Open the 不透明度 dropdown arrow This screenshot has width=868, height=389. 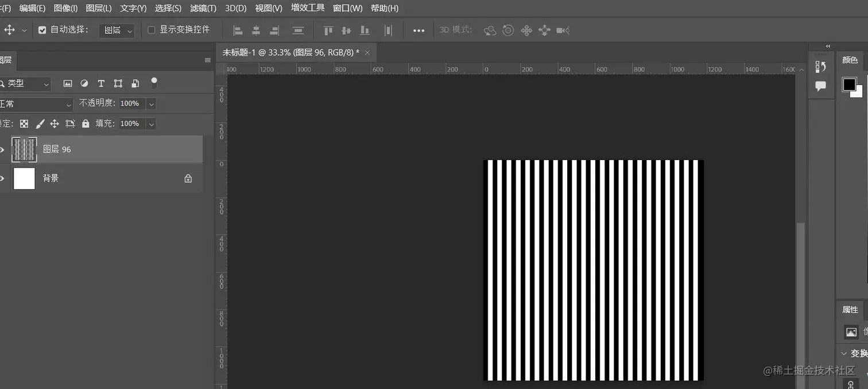[151, 104]
